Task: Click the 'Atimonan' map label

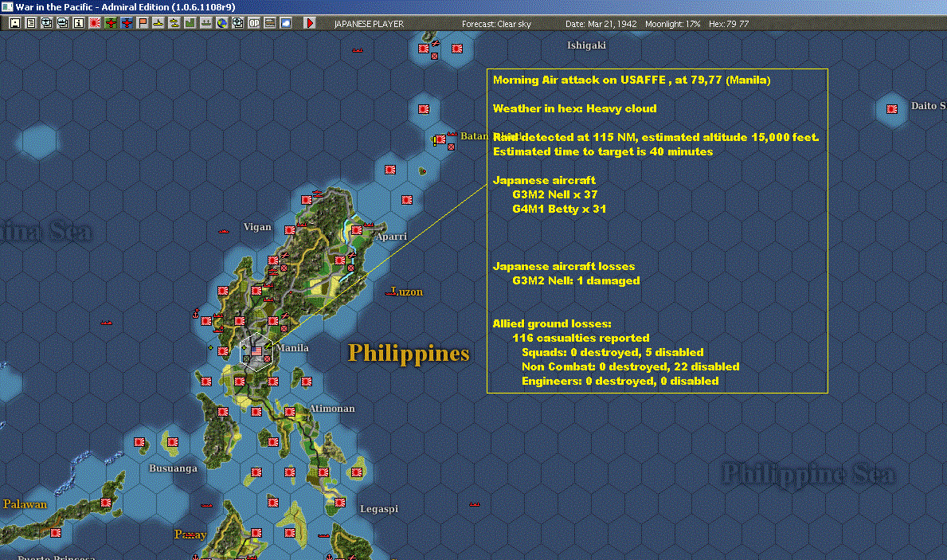Action: point(332,409)
